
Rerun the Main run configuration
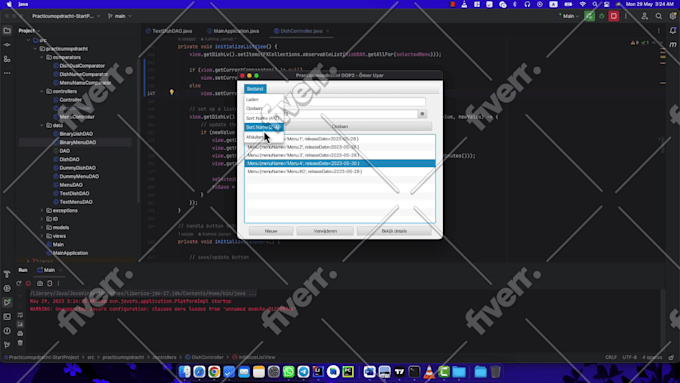click(19, 283)
